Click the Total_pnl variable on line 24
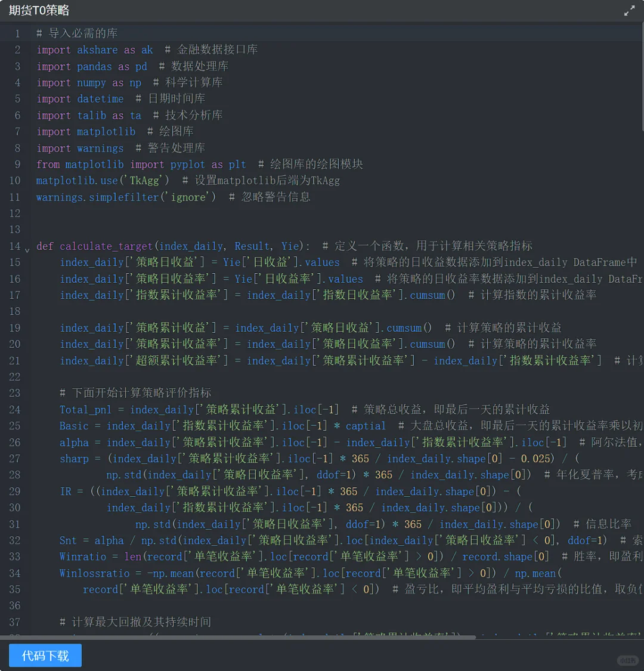This screenshot has height=671, width=644. [x=83, y=409]
